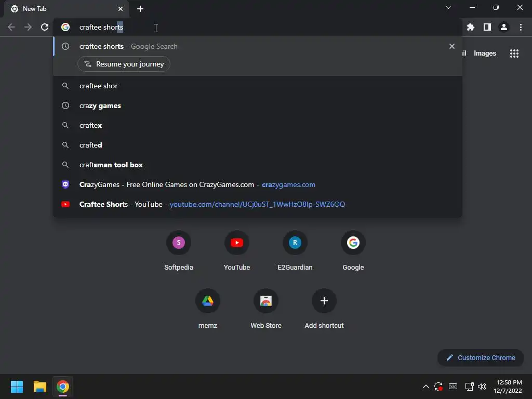Open the tab search chevron
Screen dimensions: 532x399
pyautogui.click(x=448, y=7)
